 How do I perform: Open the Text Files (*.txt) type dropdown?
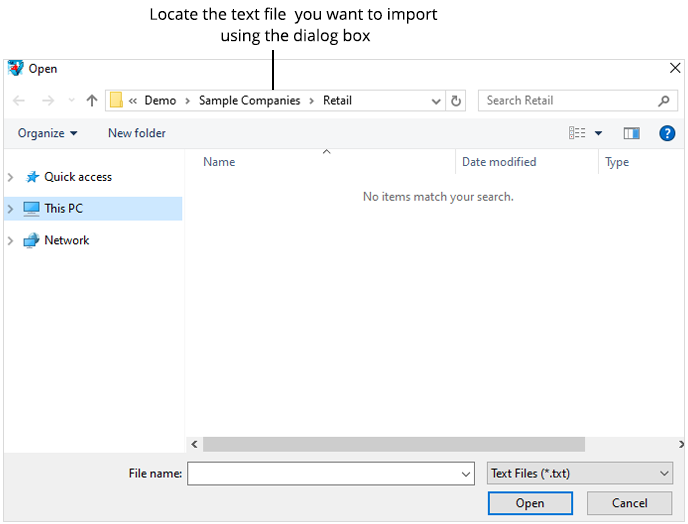(579, 474)
